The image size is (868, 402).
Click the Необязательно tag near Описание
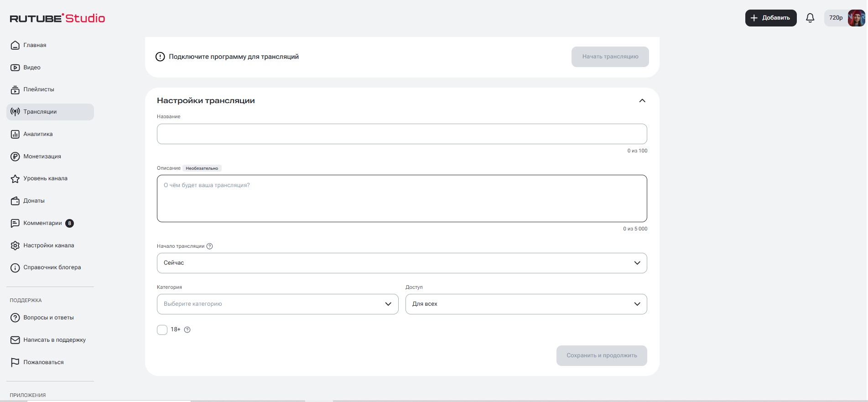click(x=202, y=168)
